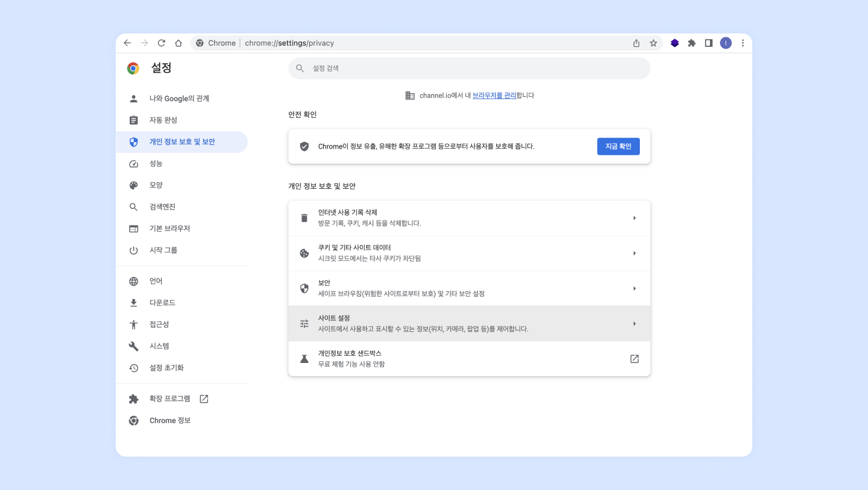Screen dimensions: 868x490
Task: Open the Chrome three-dot menu
Action: (x=743, y=43)
